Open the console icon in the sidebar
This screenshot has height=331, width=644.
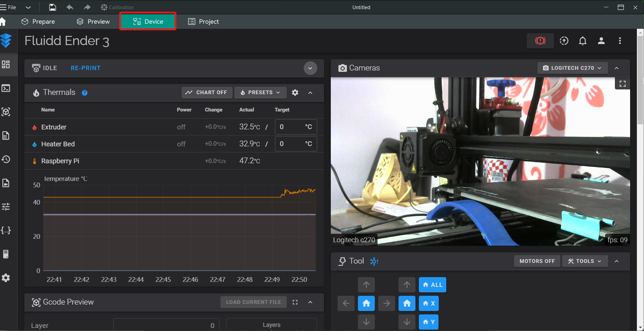click(6, 88)
